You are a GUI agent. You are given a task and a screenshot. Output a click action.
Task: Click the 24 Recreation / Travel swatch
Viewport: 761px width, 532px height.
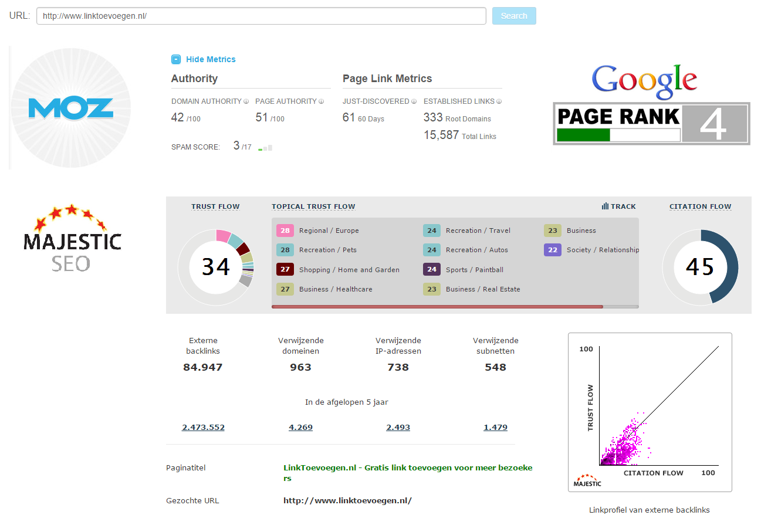(432, 231)
